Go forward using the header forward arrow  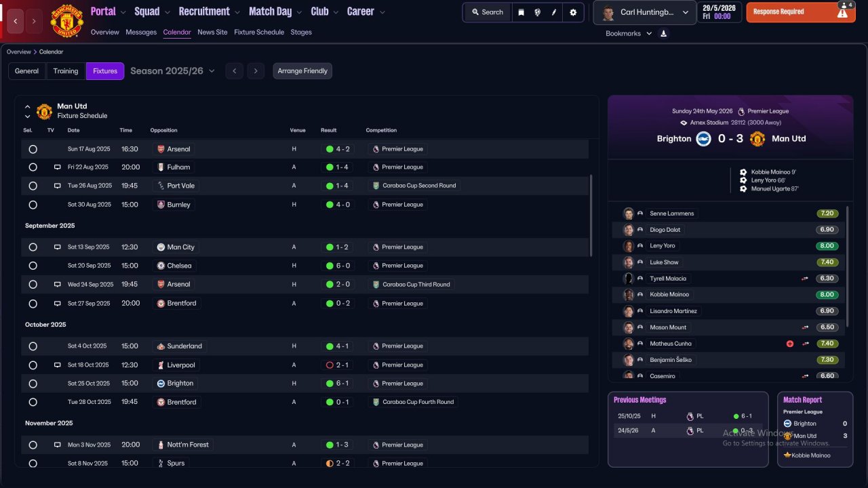pyautogui.click(x=35, y=22)
